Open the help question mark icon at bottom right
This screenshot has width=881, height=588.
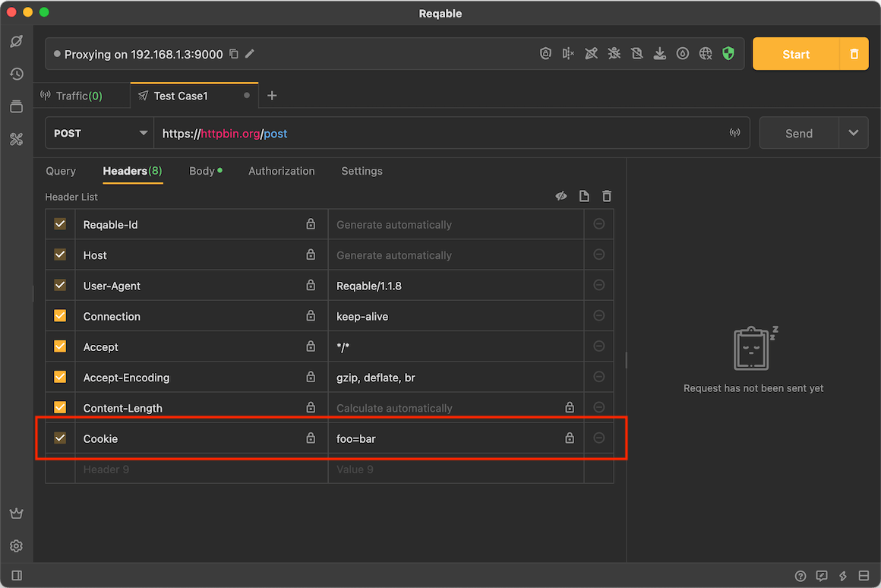click(800, 576)
